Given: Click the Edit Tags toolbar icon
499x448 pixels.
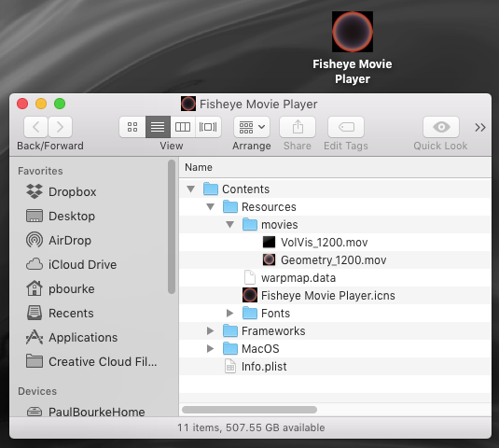Looking at the screenshot, I should (x=346, y=127).
